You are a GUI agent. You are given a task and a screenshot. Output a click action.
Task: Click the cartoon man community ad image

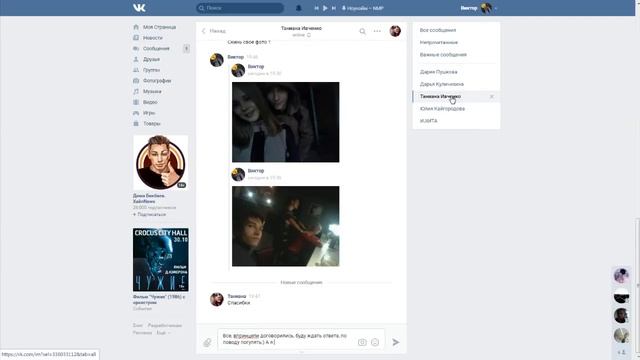(x=160, y=163)
